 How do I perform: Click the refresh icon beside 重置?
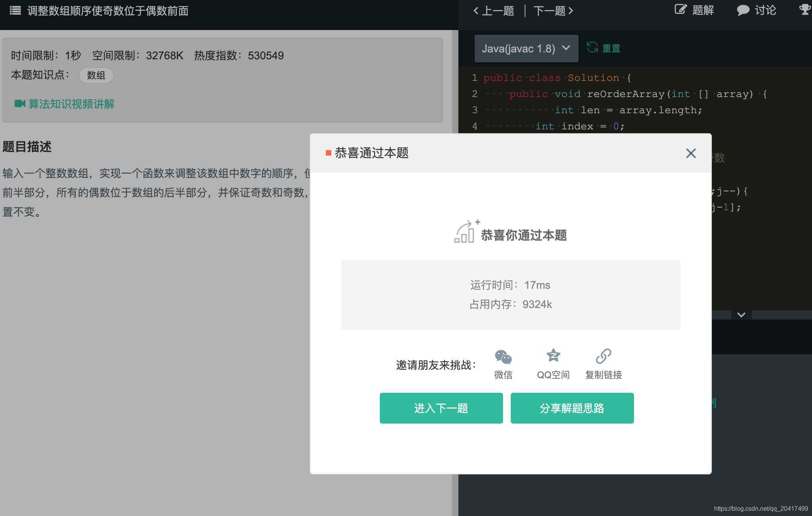coord(592,48)
